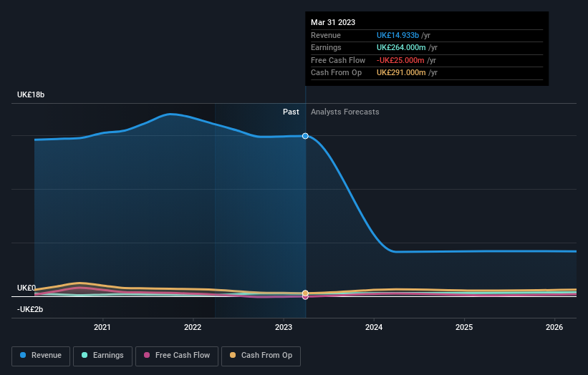Select the 2022 axis label
The width and height of the screenshot is (588, 375).
click(x=193, y=328)
